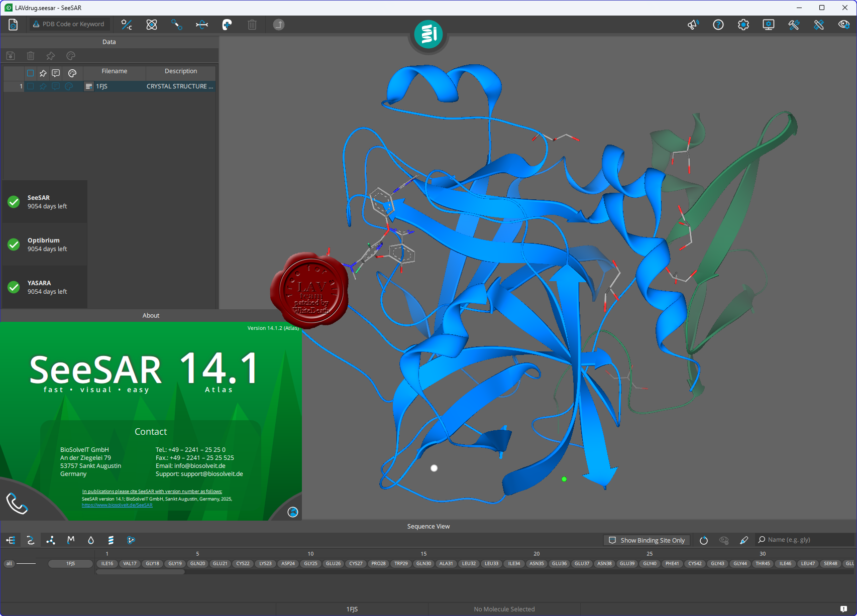
Task: Toggle comment icon on the 1FJS row
Action: coord(56,86)
